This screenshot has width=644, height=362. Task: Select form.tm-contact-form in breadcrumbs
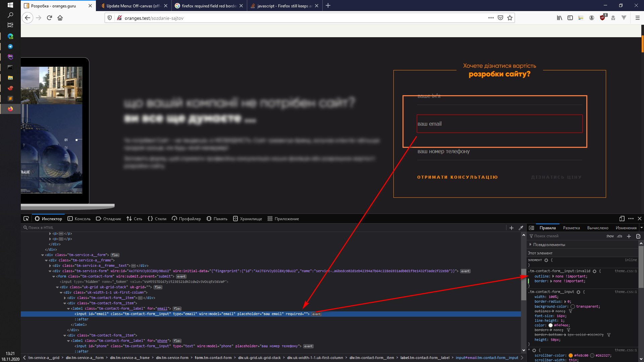[x=213, y=358]
